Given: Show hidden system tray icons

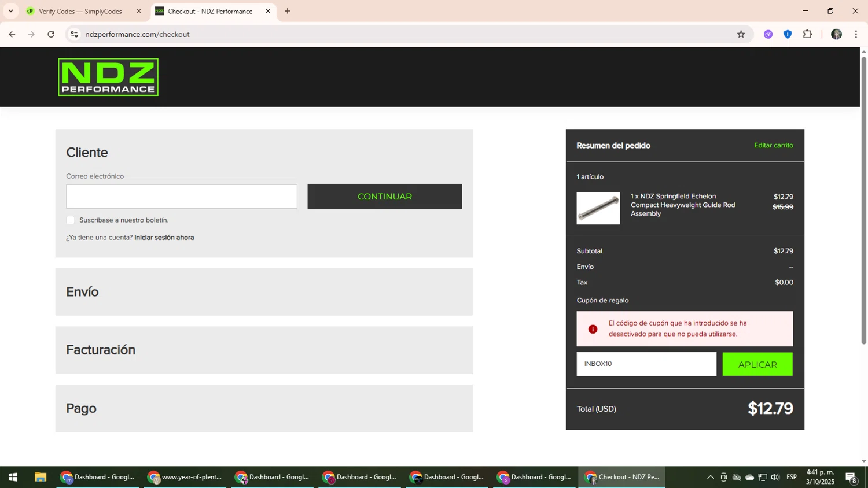Looking at the screenshot, I should pos(711,477).
